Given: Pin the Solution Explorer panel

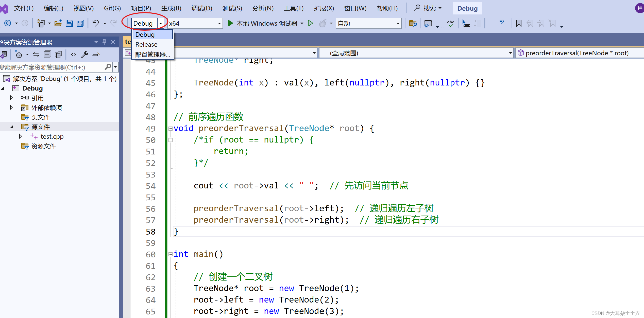Looking at the screenshot, I should (104, 42).
